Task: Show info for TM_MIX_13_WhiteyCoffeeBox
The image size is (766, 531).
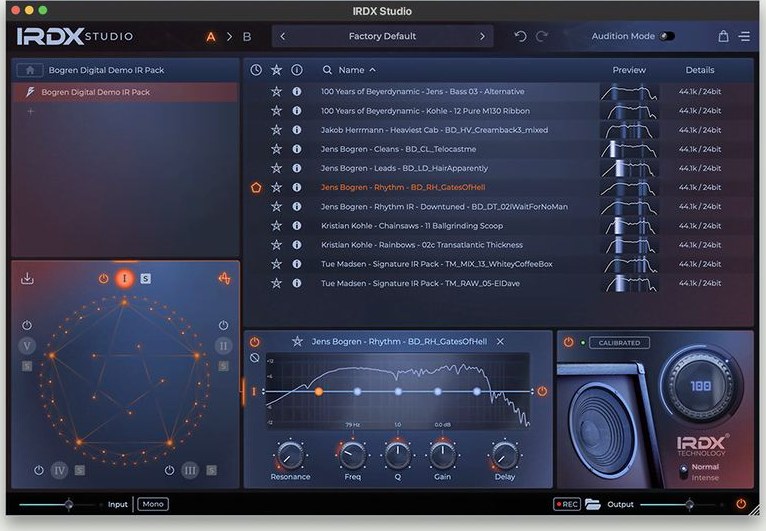Action: pos(297,264)
